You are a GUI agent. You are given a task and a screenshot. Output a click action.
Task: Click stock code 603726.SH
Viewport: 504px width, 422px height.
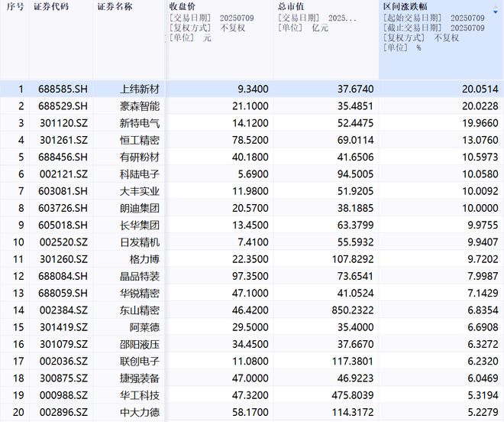[x=63, y=208]
